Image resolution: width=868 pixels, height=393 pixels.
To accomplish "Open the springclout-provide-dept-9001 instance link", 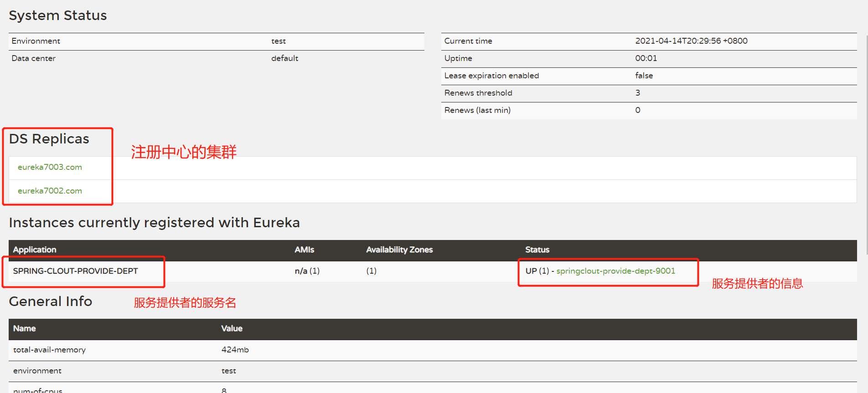I will click(615, 271).
